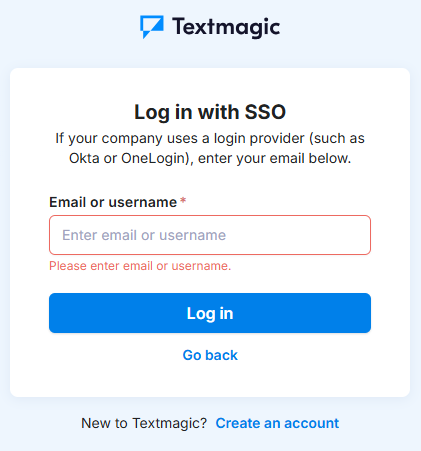Click the word 'username' in the error message
421x451 pixels.
click(x=201, y=266)
